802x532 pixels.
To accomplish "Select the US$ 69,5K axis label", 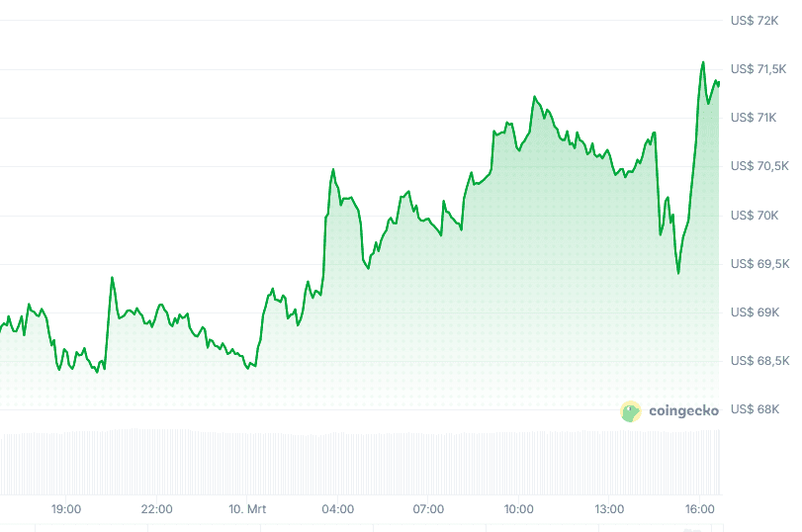I will [x=757, y=263].
